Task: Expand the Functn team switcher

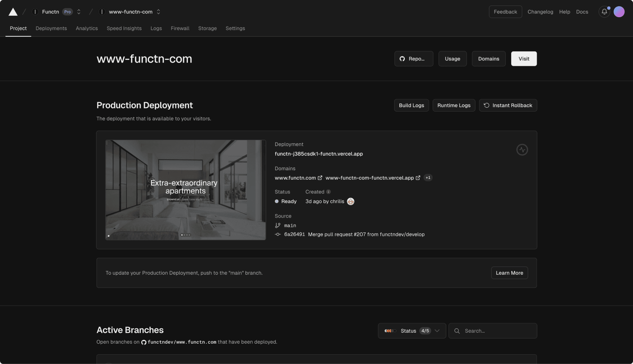Action: click(79, 12)
